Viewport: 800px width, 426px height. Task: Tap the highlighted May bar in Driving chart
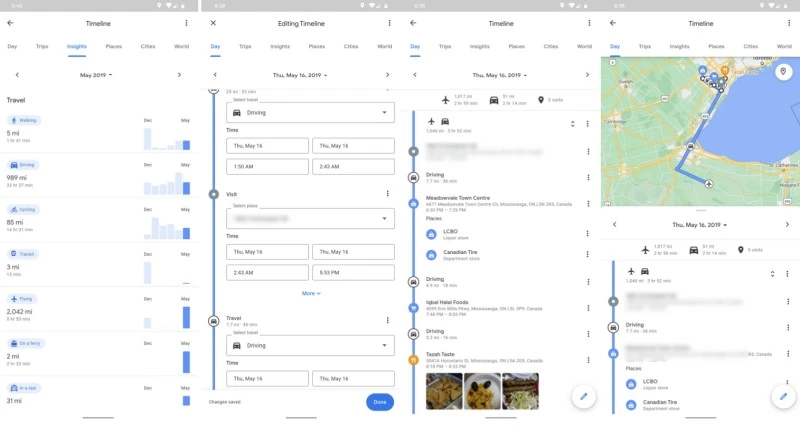[x=186, y=188]
